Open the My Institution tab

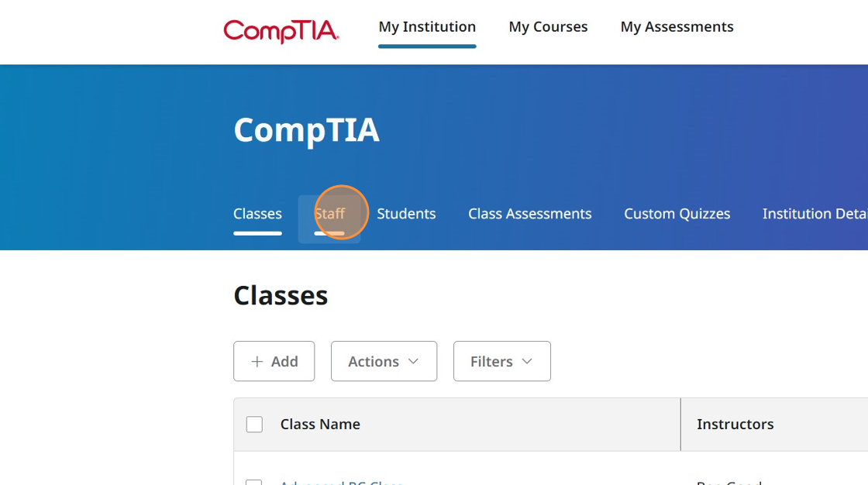427,27
